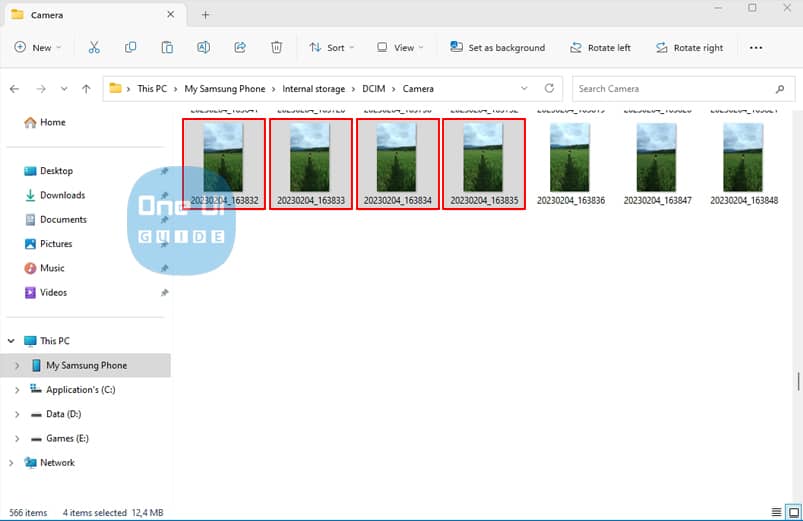
Task: Click the Copy icon in toolbar
Action: click(130, 47)
